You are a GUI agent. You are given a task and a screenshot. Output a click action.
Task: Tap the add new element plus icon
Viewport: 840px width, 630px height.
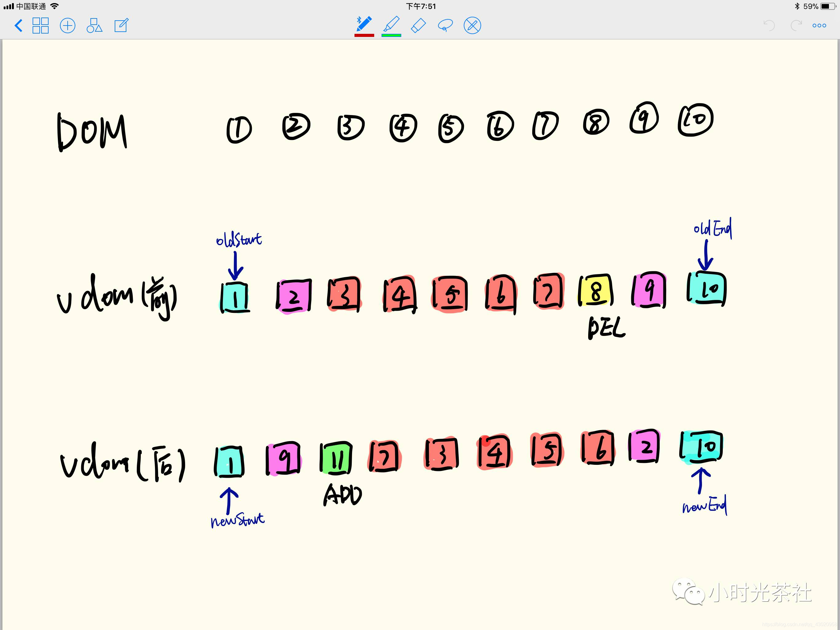point(67,26)
